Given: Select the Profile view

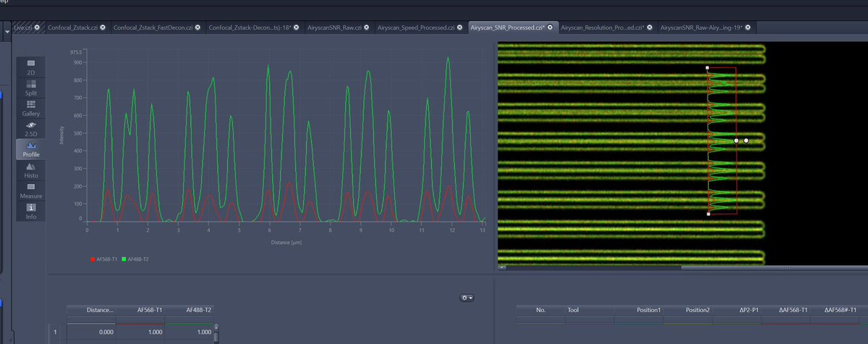Looking at the screenshot, I should coord(32,149).
